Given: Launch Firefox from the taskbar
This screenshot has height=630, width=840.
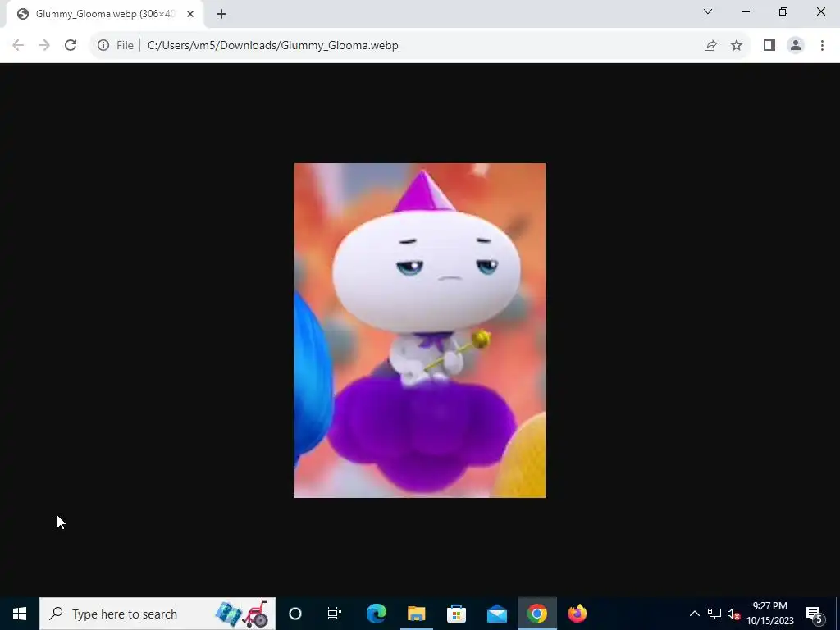Looking at the screenshot, I should coord(577,614).
